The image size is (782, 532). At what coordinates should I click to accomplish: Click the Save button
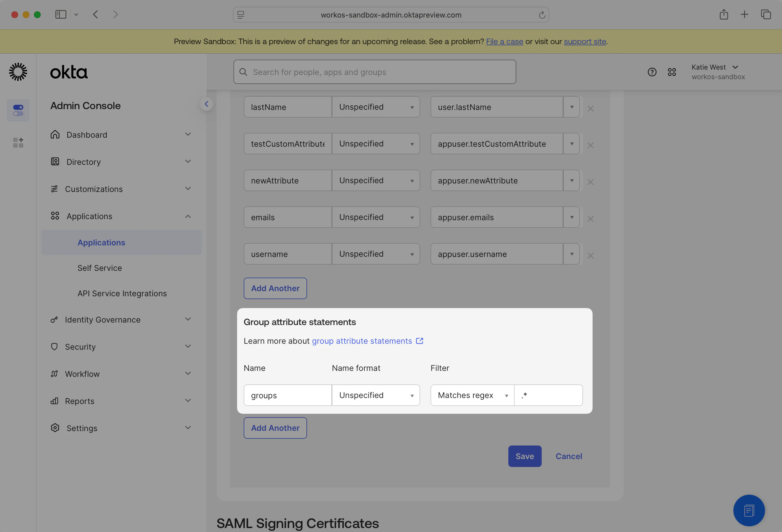525,456
